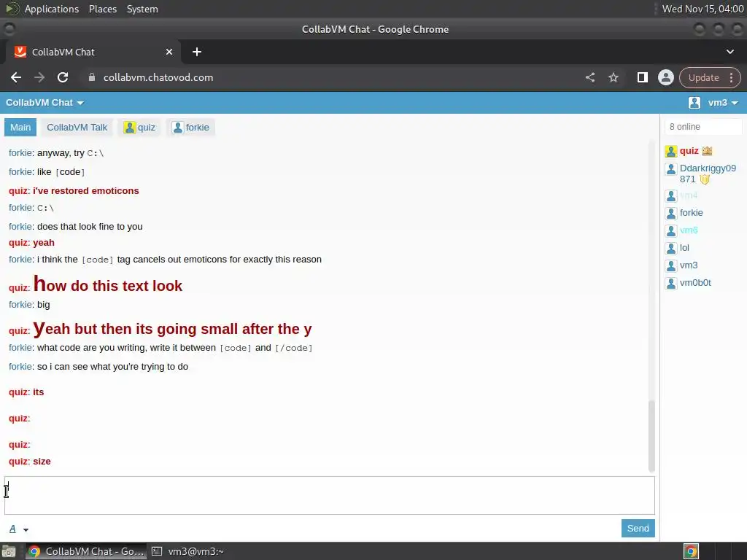Switch to CollabVM Talk tab
Screen dimensions: 747x560
tap(77, 128)
